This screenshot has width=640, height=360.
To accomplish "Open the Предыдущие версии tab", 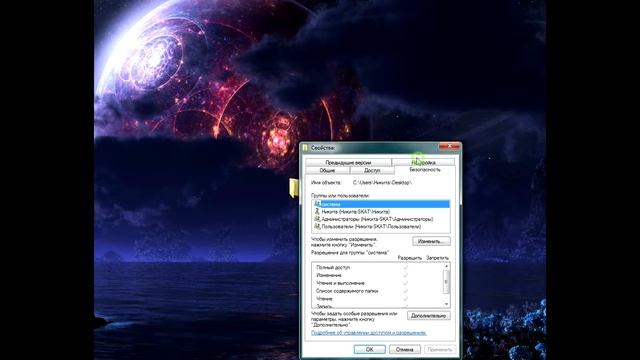I will 348,162.
